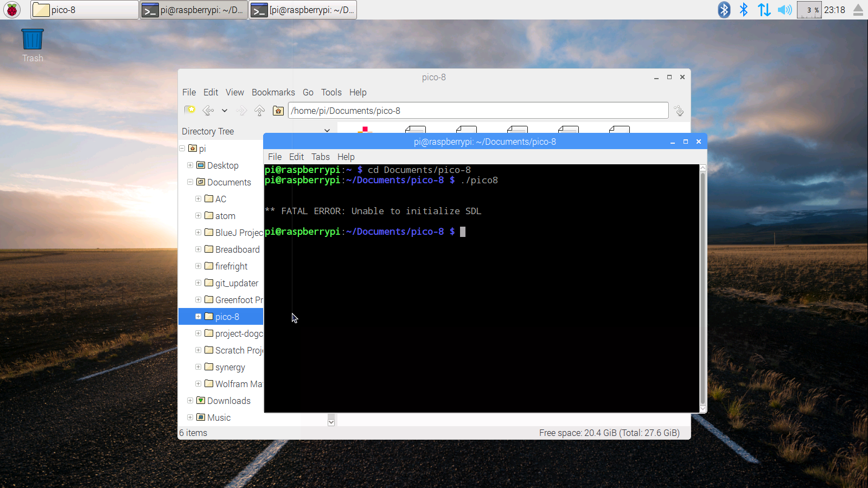This screenshot has height=488, width=868.
Task: Select the Wolfram Mathematica folder in tree
Action: click(x=234, y=384)
